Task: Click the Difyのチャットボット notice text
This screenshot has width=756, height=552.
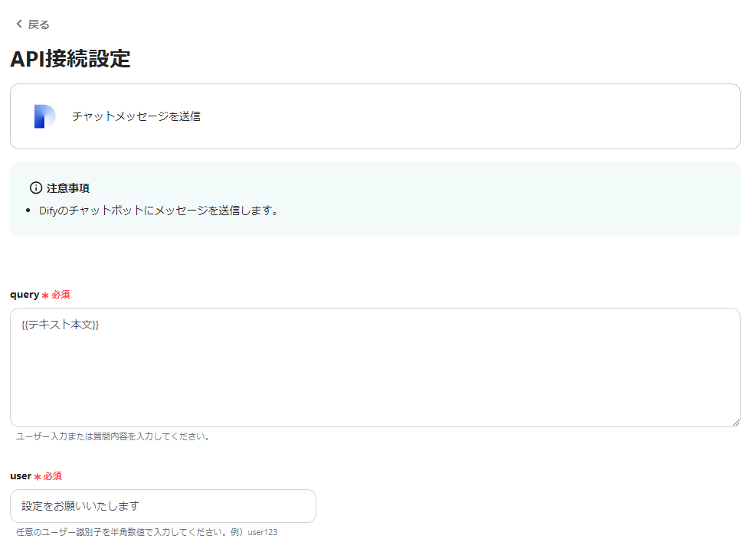Action: coord(153,210)
